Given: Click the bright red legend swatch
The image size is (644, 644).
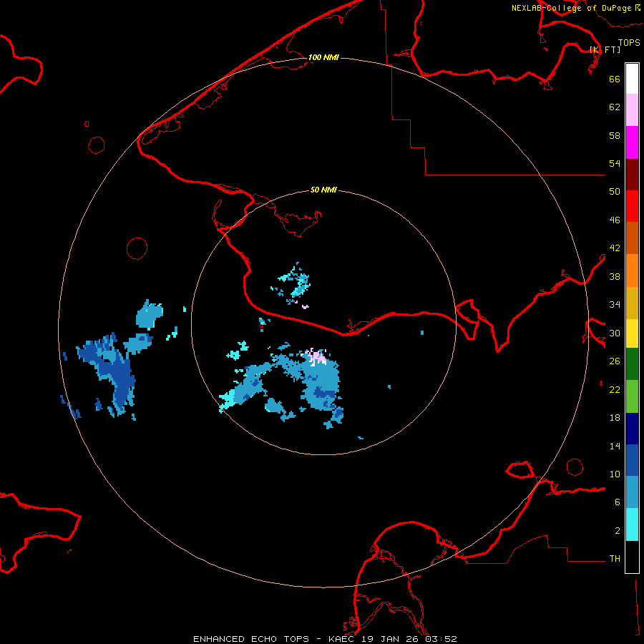Looking at the screenshot, I should pos(632,206).
